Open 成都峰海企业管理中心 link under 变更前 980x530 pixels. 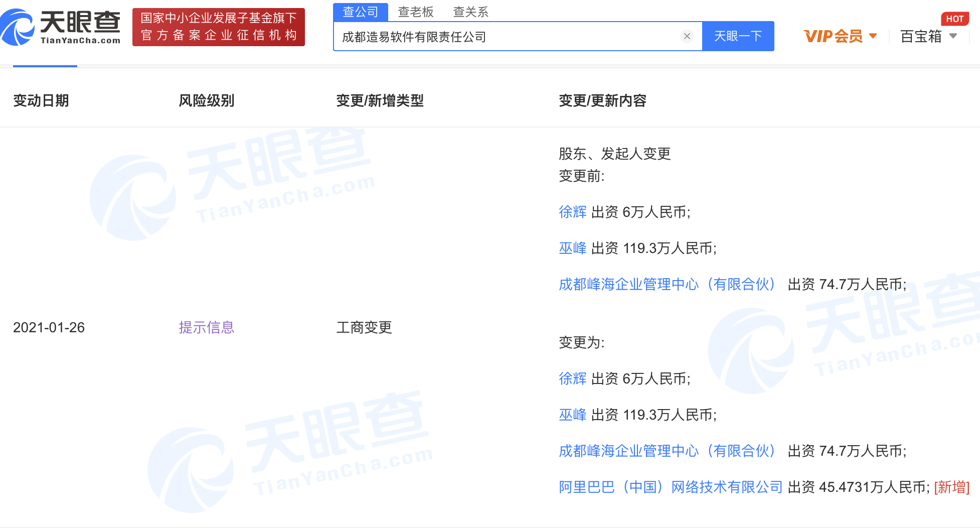pos(668,284)
